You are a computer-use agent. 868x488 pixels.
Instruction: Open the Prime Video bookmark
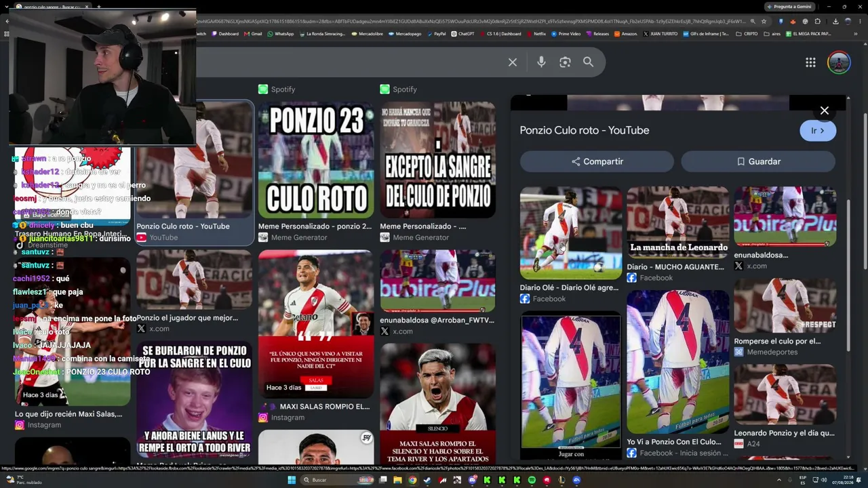point(566,34)
